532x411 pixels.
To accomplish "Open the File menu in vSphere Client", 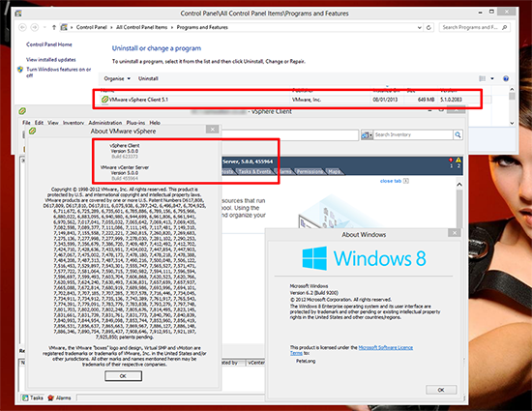I will [x=26, y=123].
